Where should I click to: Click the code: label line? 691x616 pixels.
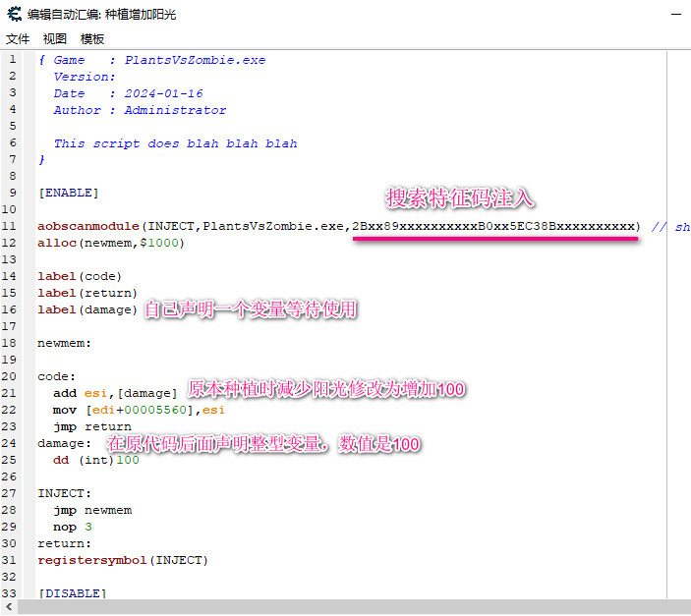click(56, 376)
